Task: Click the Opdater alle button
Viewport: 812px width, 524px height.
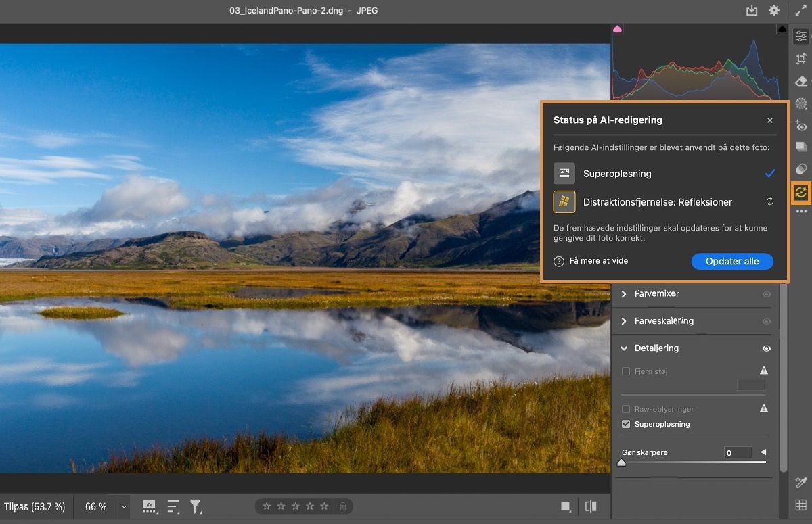Action: tap(732, 261)
